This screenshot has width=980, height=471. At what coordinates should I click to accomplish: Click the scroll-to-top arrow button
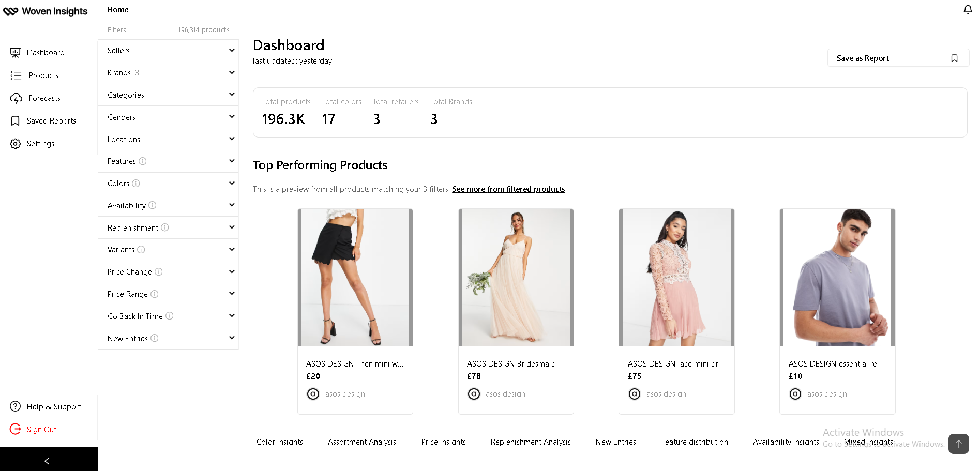click(x=959, y=444)
